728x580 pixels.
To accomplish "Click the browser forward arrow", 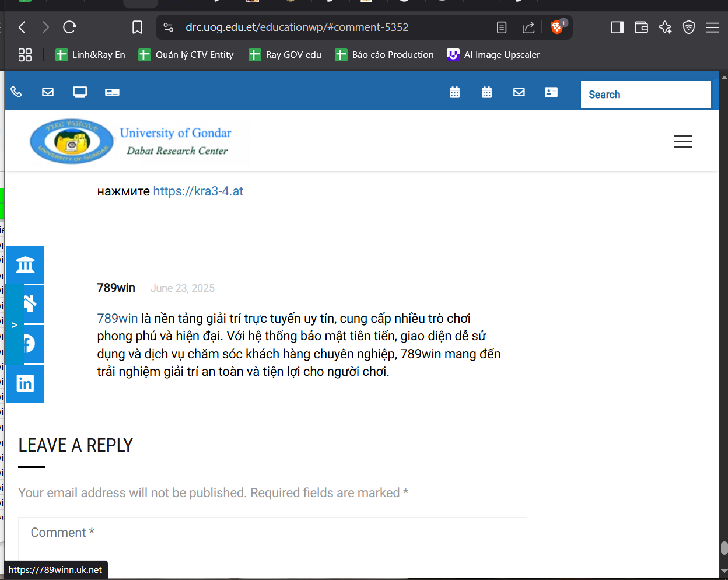I will click(x=45, y=27).
